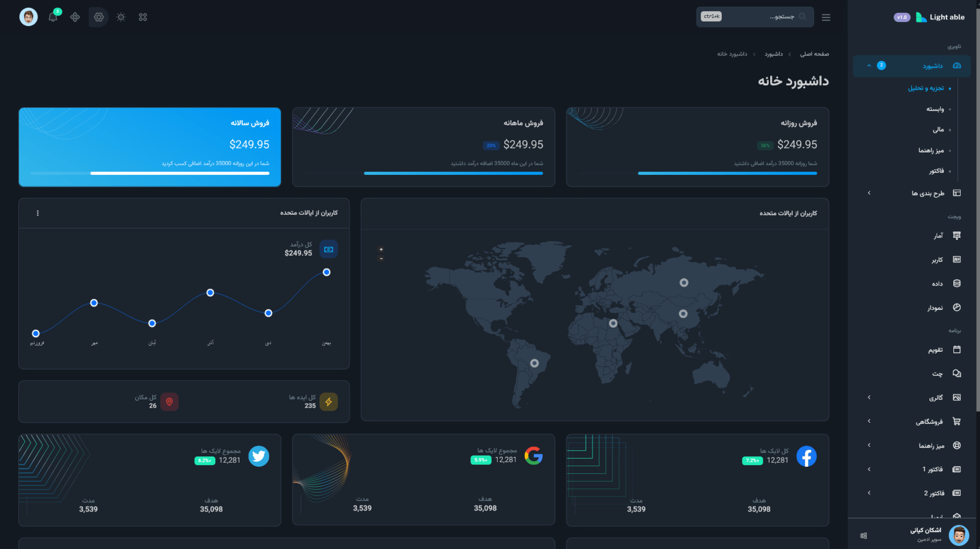980x549 pixels.
Task: Open the three-dot menu on chart card
Action: coord(37,213)
